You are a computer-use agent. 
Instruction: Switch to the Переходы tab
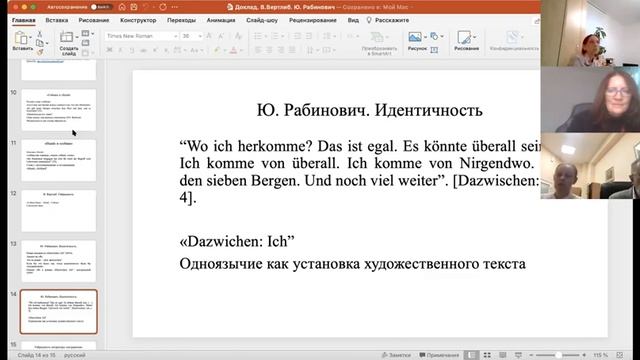[181, 20]
